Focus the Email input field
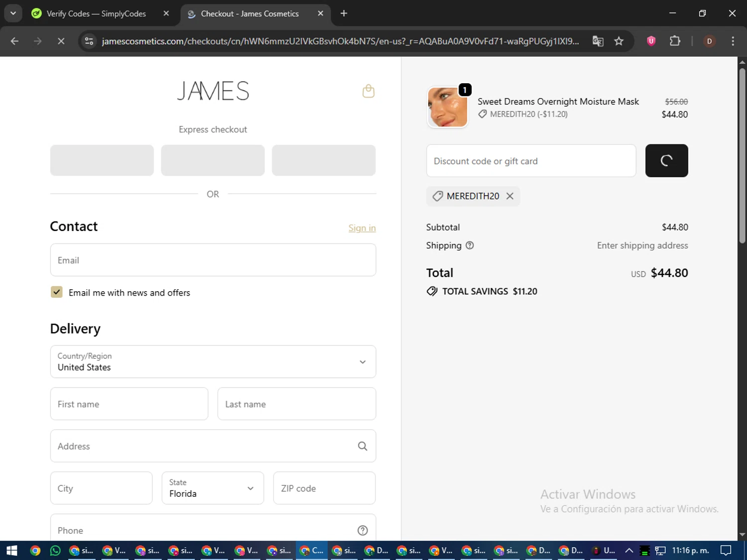The width and height of the screenshot is (747, 560). pos(213,260)
